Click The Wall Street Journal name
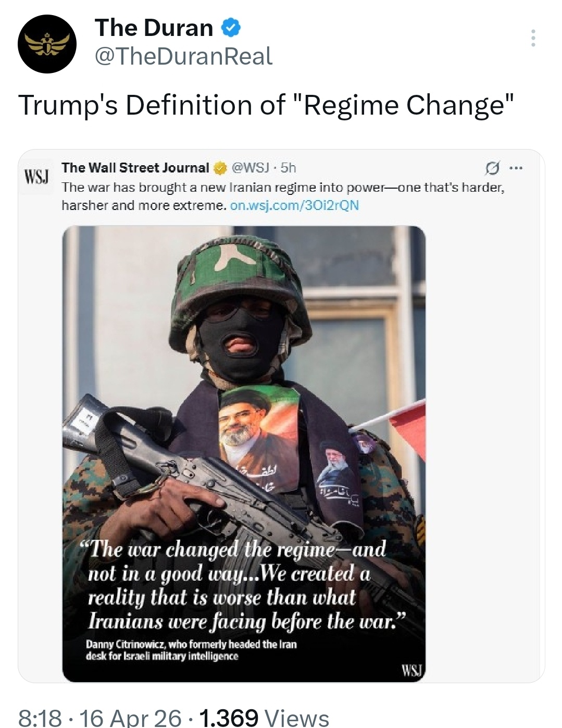 [x=135, y=168]
